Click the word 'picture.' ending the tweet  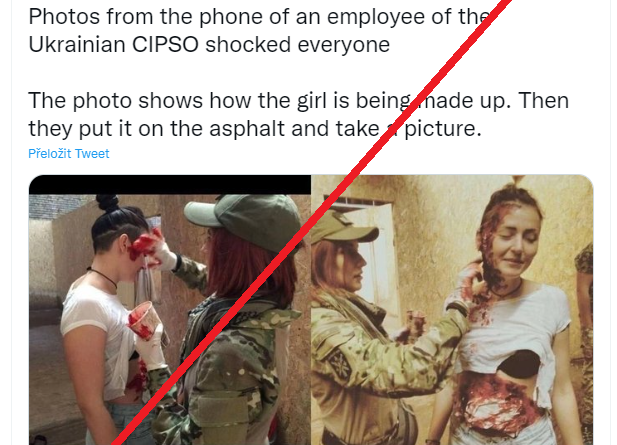pos(443,128)
